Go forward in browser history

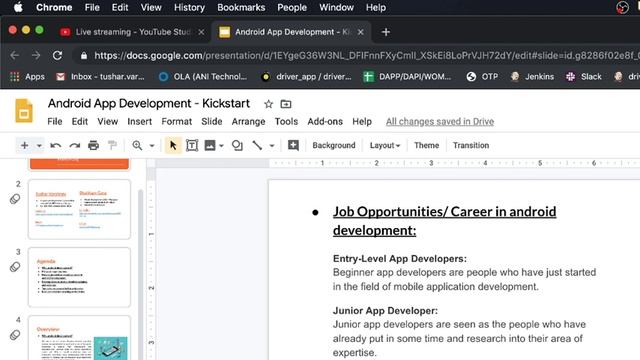[36, 56]
